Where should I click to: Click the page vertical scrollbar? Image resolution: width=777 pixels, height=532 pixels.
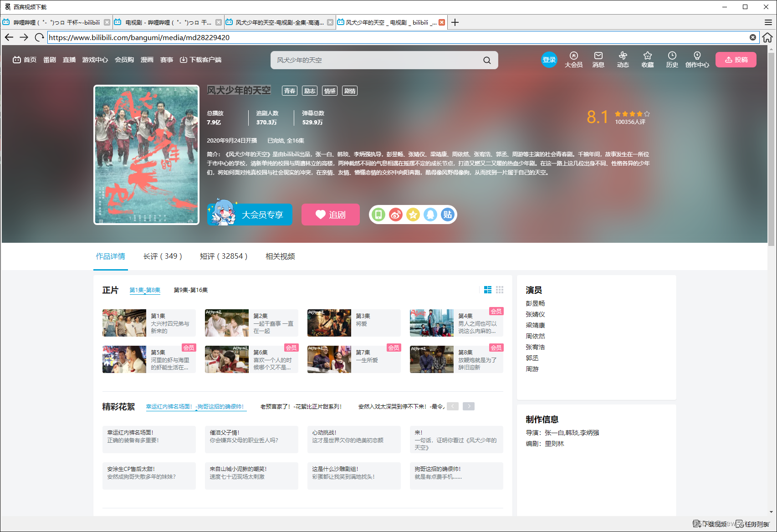771,150
